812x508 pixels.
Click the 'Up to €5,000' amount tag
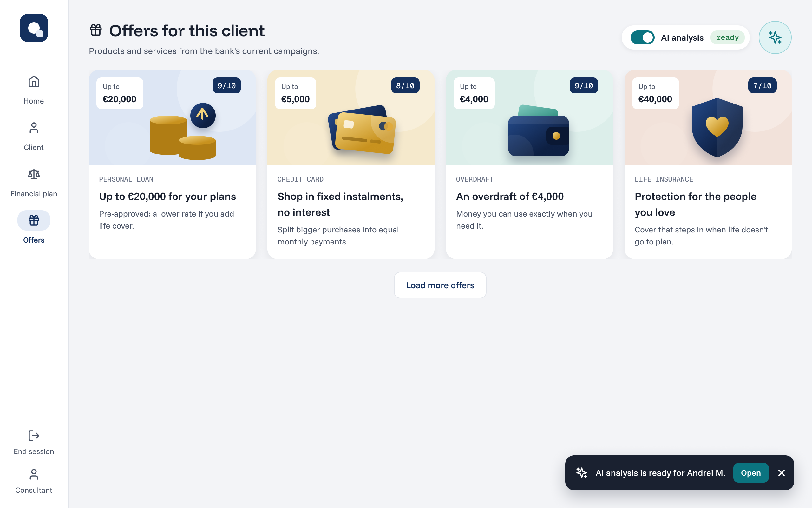coord(295,93)
